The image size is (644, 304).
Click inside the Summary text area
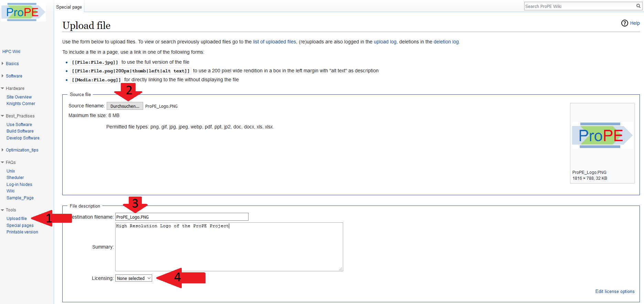(229, 247)
